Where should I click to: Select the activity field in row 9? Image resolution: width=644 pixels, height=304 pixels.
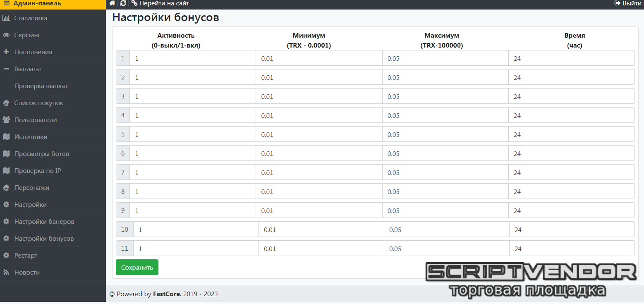pyautogui.click(x=193, y=211)
